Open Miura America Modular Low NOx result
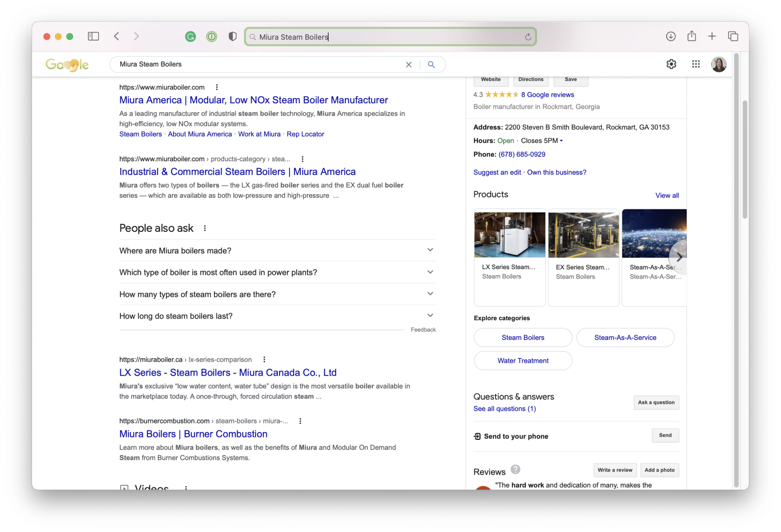Viewport: 781px width, 532px height. [x=254, y=100]
